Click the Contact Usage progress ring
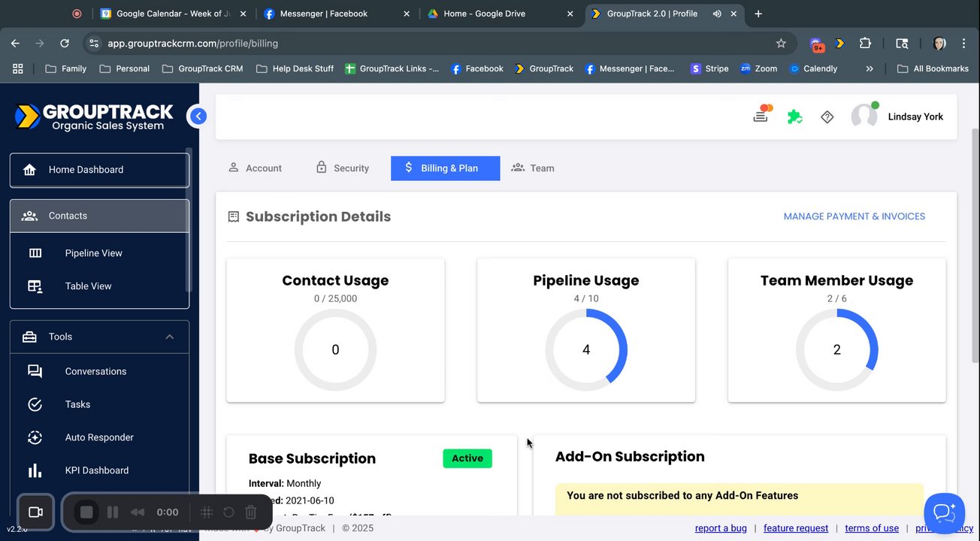 (x=335, y=349)
